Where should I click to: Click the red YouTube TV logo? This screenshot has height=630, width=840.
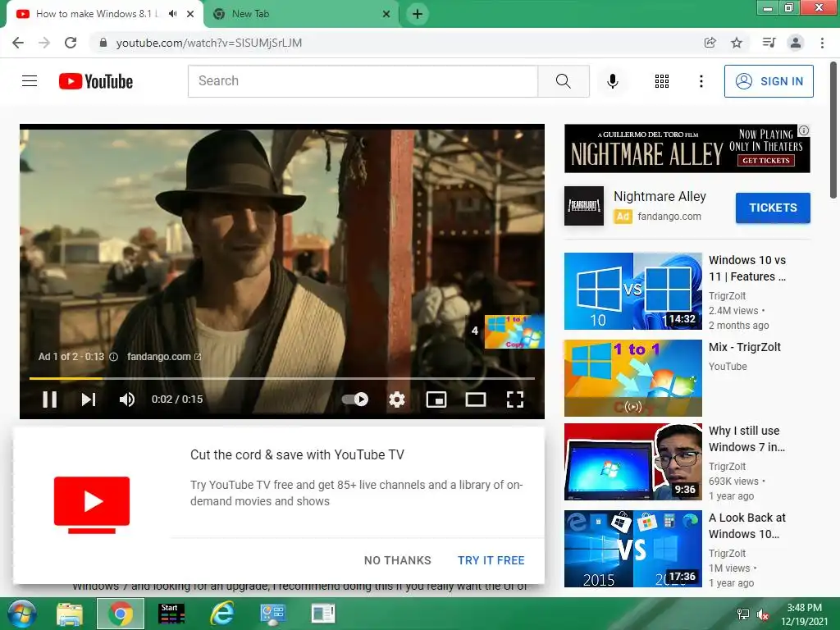[92, 504]
